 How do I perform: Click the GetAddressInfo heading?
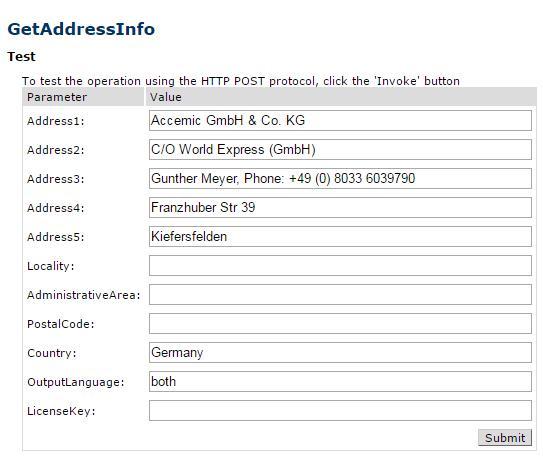pos(81,29)
